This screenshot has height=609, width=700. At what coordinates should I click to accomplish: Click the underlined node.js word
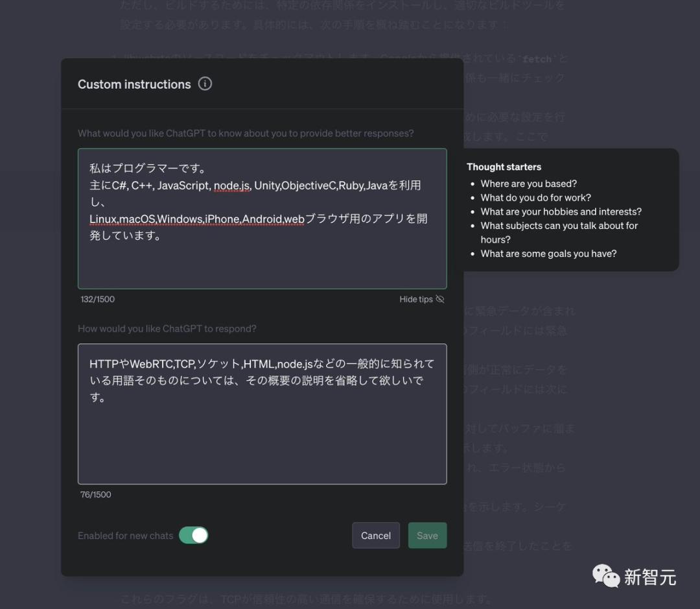pos(231,185)
